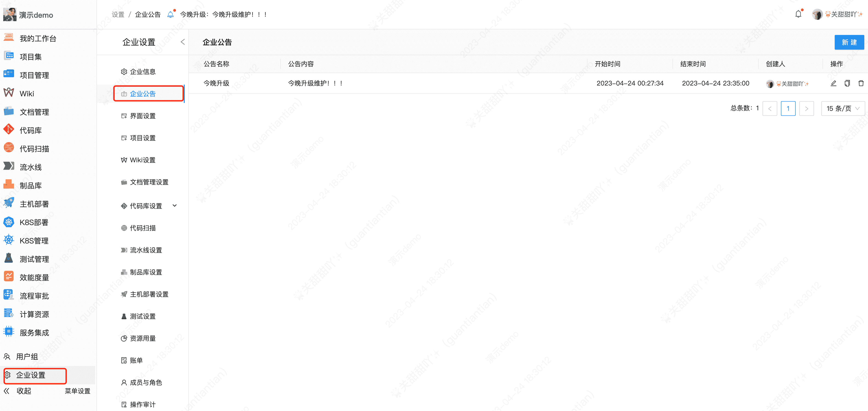Copy the 今晚升级 announcement
Image resolution: width=868 pixels, height=411 pixels.
tap(848, 83)
